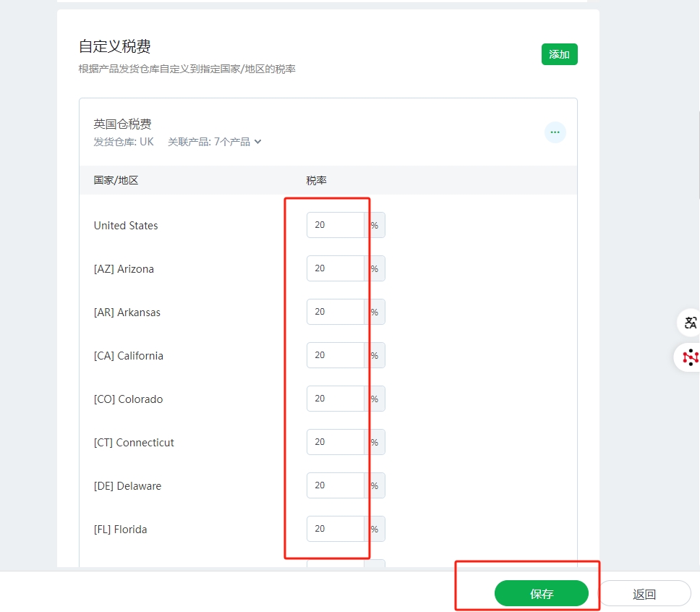Image resolution: width=700 pixels, height=612 pixels.
Task: Click the 添加 button
Action: (560, 54)
